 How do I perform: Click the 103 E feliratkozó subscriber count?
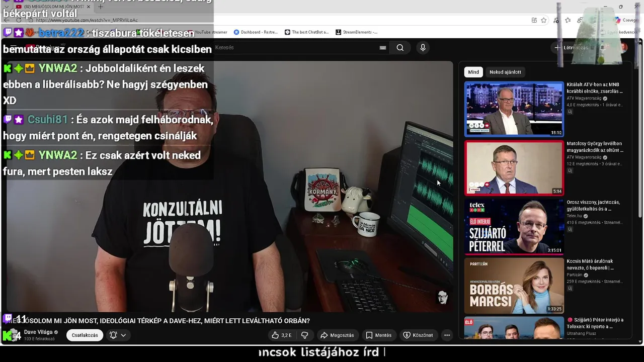39,339
